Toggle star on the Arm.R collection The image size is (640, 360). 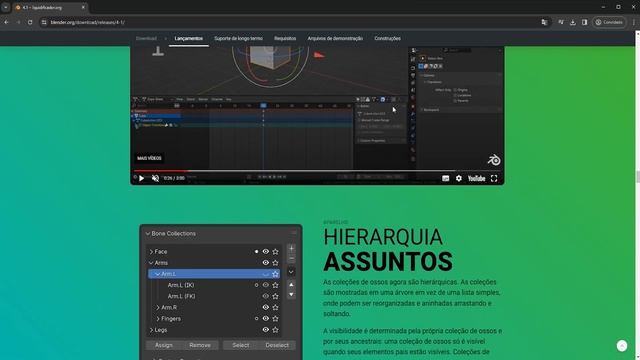tap(276, 307)
